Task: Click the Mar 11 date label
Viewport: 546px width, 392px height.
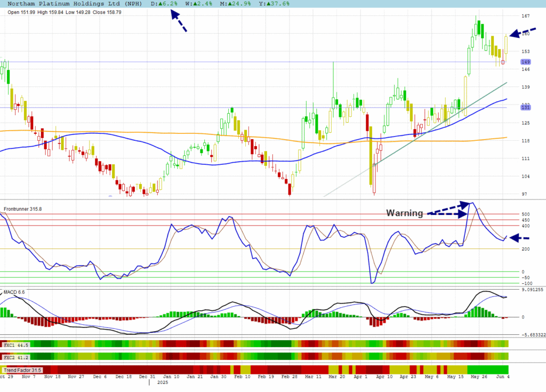Action: (x=313, y=377)
